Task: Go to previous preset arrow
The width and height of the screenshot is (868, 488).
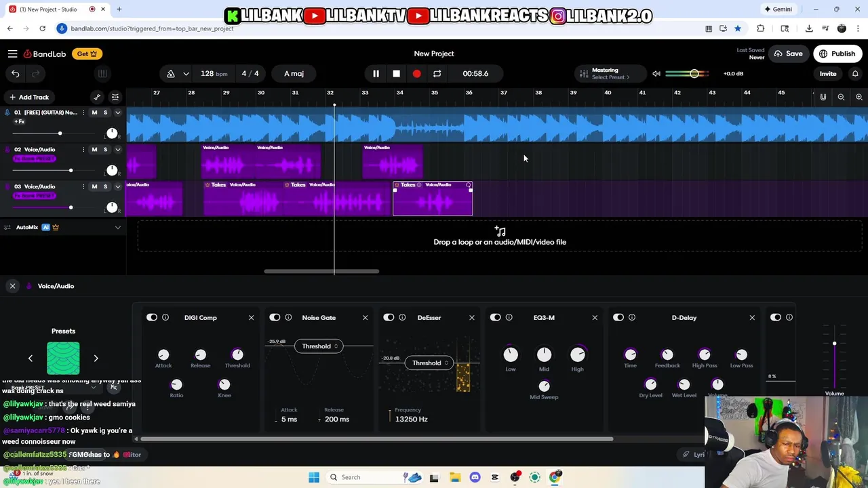Action: tap(30, 359)
